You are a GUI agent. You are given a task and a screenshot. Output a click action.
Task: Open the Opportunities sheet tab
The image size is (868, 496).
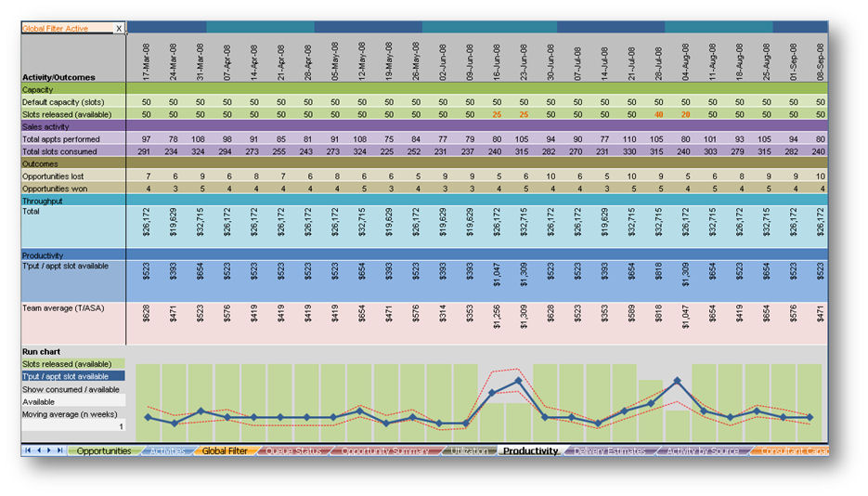pyautogui.click(x=103, y=450)
